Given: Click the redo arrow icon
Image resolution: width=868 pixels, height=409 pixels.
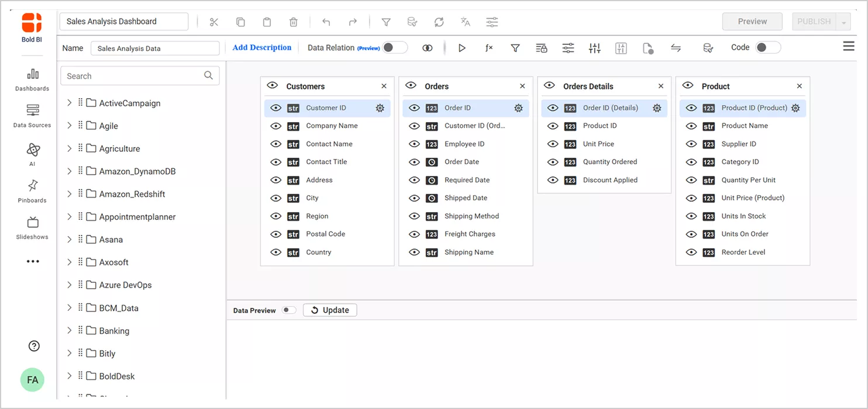Looking at the screenshot, I should [x=353, y=22].
